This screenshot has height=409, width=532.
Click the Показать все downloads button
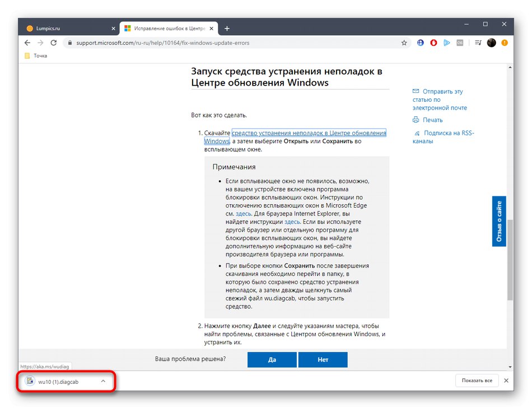click(x=477, y=380)
